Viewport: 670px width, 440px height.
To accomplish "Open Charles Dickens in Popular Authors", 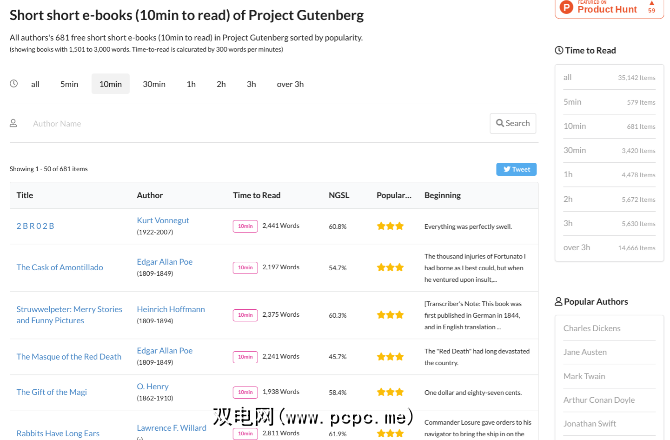I will click(592, 328).
